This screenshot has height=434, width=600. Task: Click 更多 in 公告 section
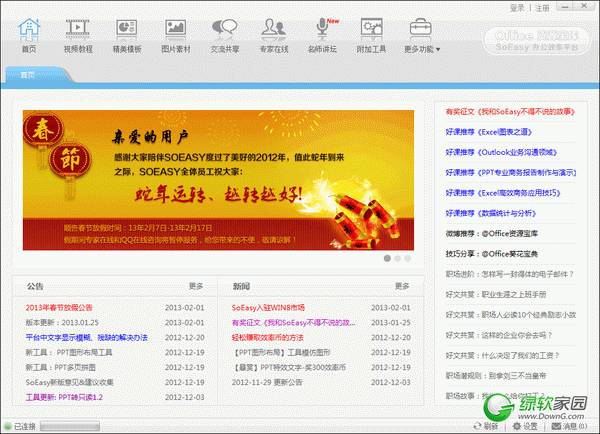(196, 286)
